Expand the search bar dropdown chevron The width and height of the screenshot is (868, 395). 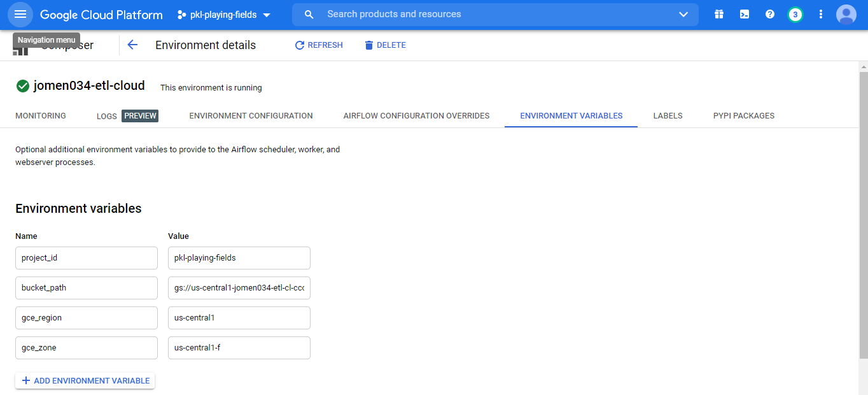click(683, 14)
